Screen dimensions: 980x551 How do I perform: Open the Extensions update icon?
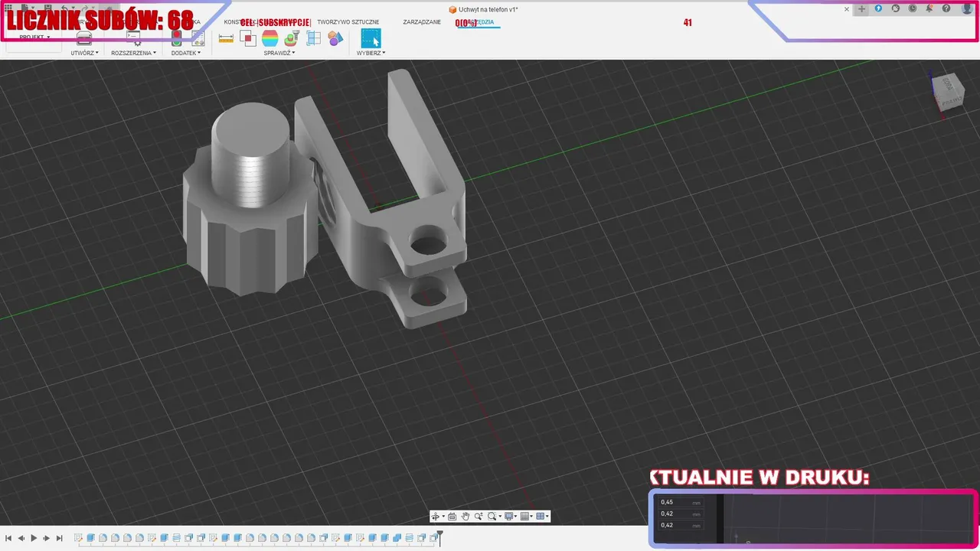pyautogui.click(x=878, y=8)
